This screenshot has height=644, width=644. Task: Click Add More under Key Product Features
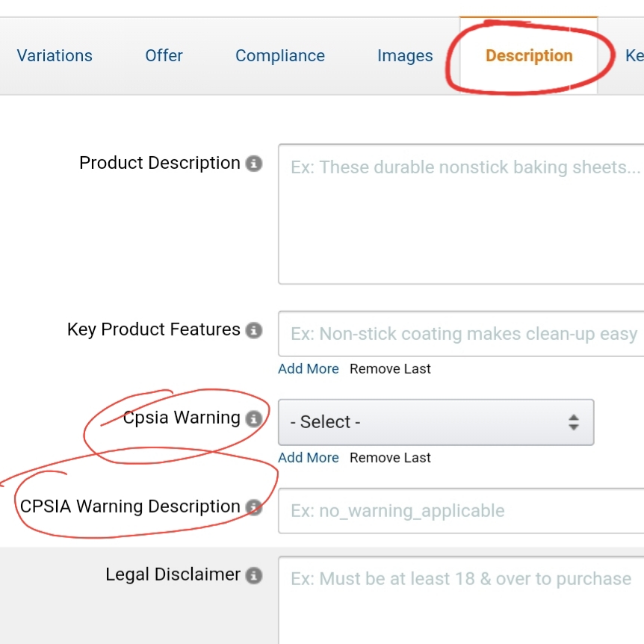(x=309, y=369)
